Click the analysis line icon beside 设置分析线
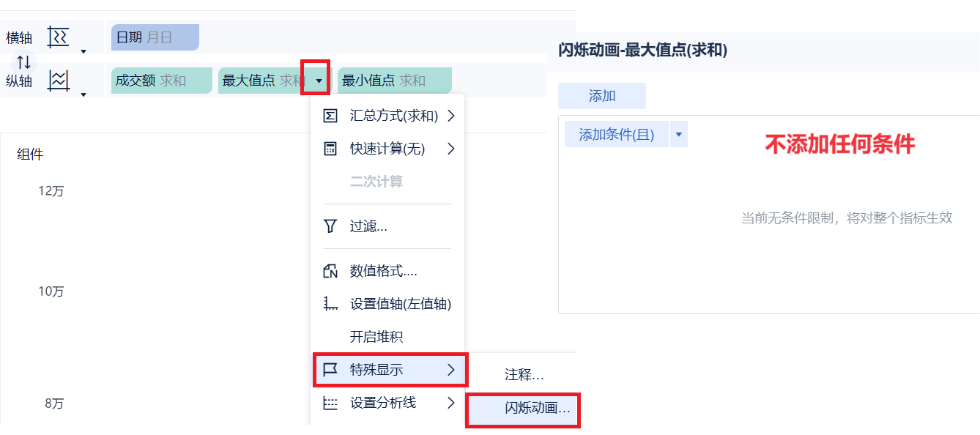 (x=330, y=403)
